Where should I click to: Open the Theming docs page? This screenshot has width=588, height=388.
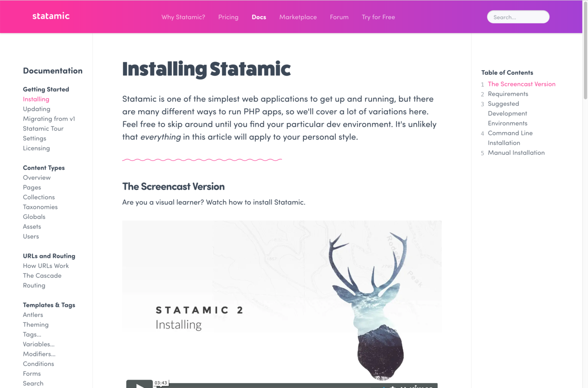pyautogui.click(x=36, y=325)
